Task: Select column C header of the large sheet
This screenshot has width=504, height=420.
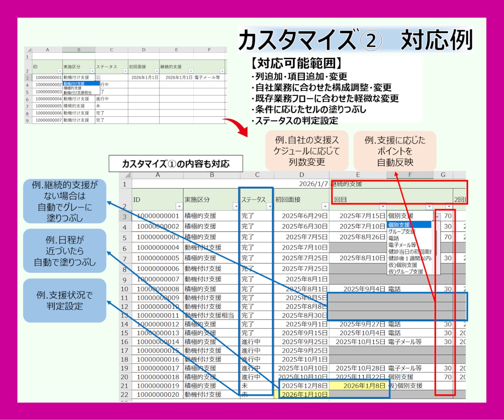Action: click(257, 175)
